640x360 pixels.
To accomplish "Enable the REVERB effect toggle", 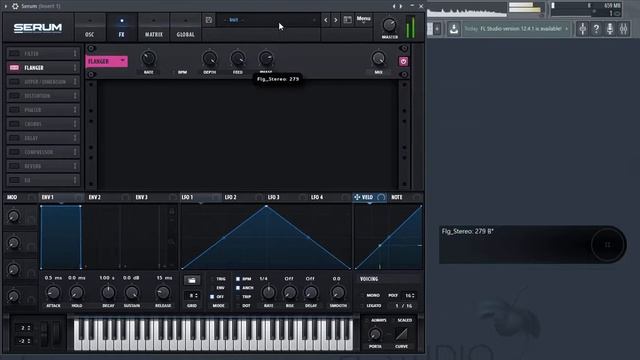I will pos(14,166).
